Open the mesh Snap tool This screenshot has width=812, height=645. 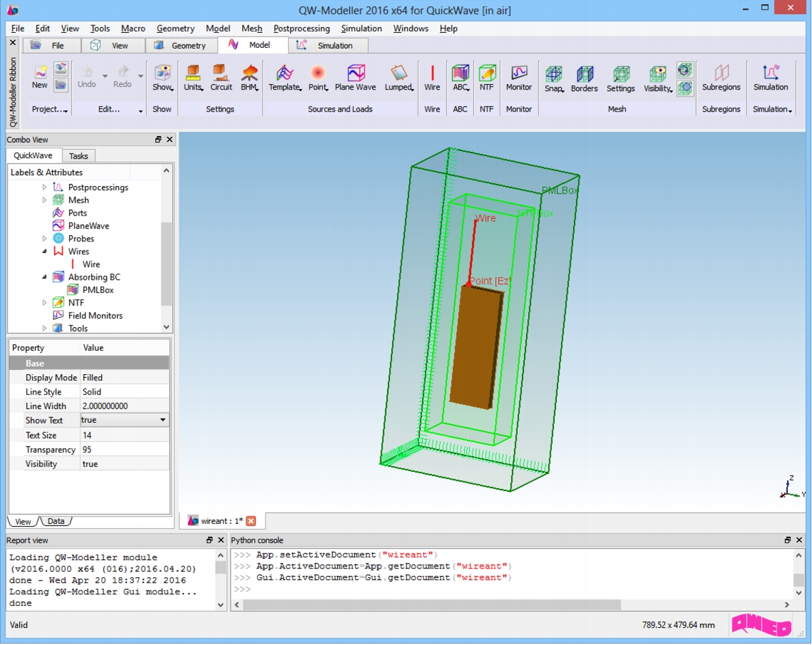(x=553, y=79)
